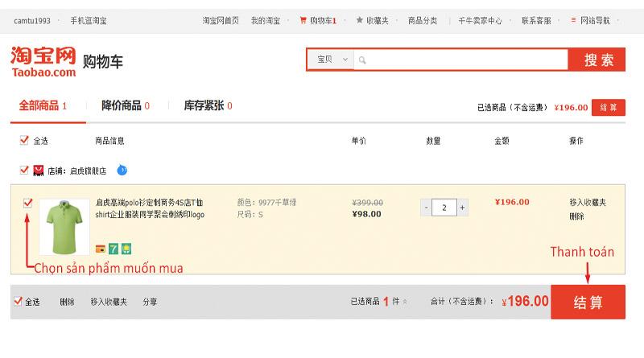Uncheck the select-all checkbox in the bottom bar
This screenshot has width=644, height=358.
(19, 302)
